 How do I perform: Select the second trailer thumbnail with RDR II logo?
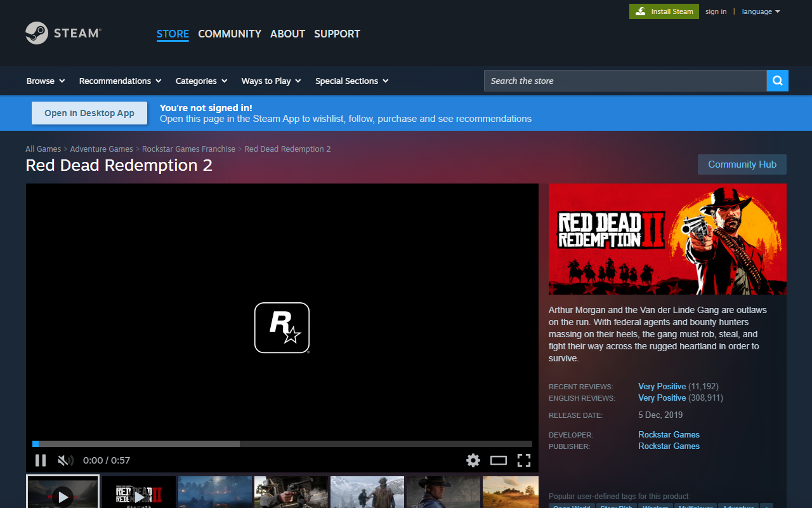[x=139, y=493]
